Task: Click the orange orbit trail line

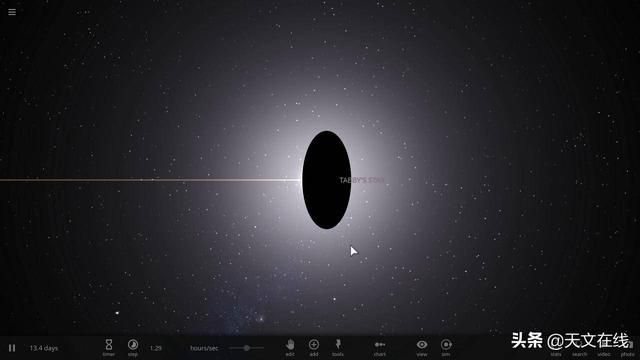Action: tap(150, 180)
